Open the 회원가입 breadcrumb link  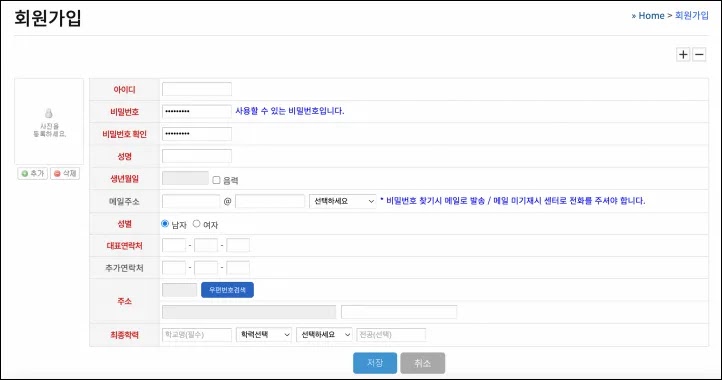[692, 16]
